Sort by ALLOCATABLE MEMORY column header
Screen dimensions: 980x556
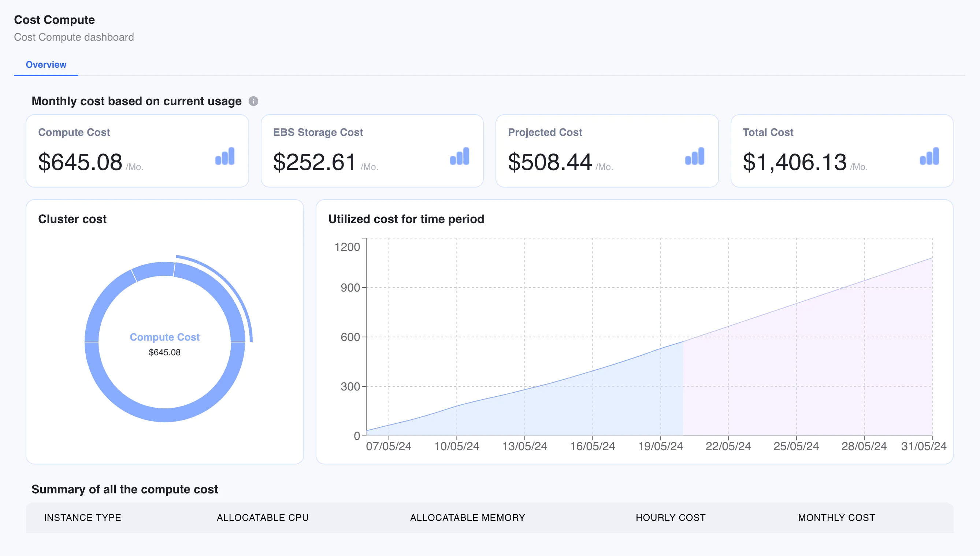pos(468,518)
